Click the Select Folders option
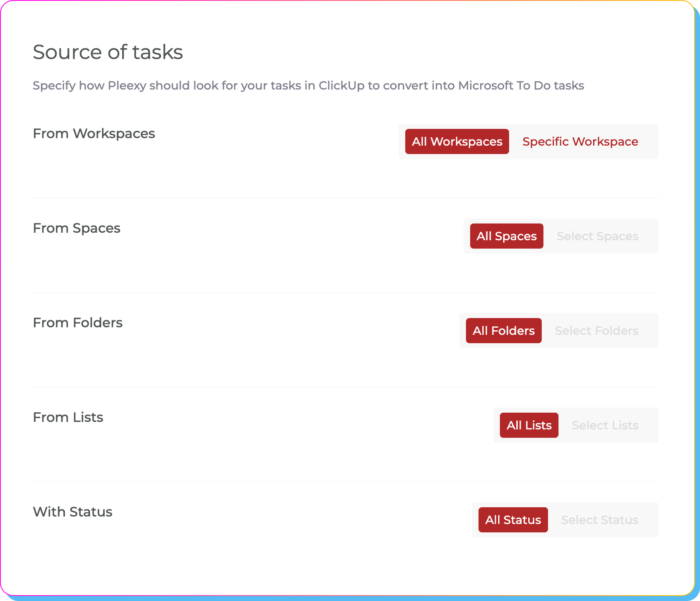This screenshot has width=700, height=601. [597, 331]
